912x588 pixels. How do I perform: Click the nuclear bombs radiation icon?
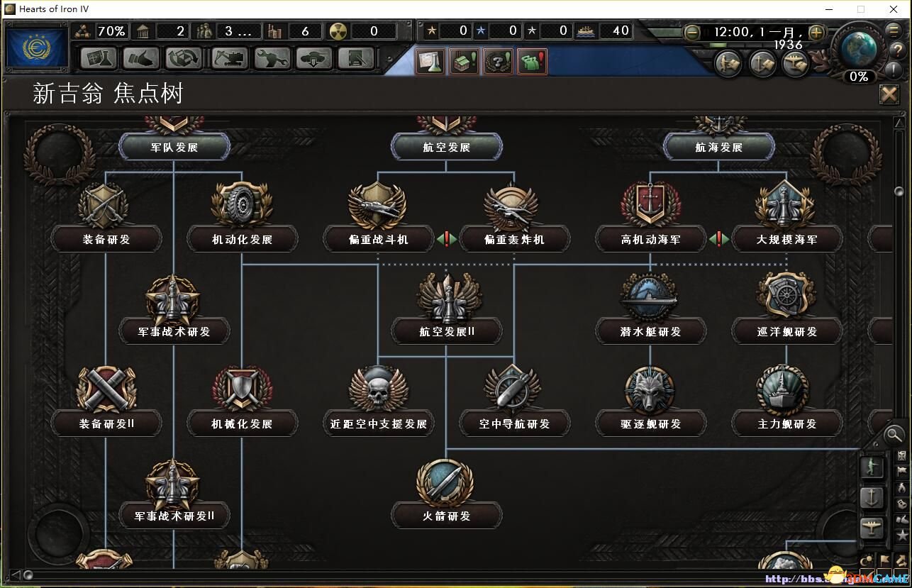click(x=337, y=31)
